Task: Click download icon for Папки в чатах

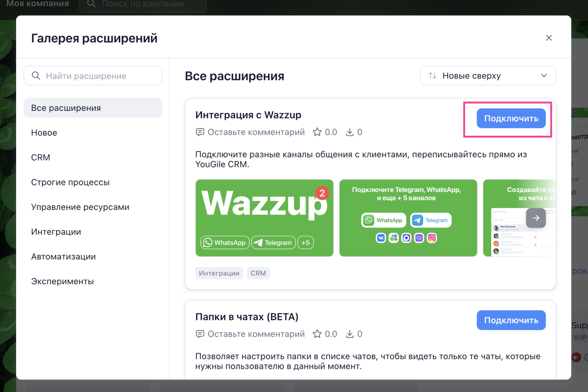Action: click(x=350, y=334)
